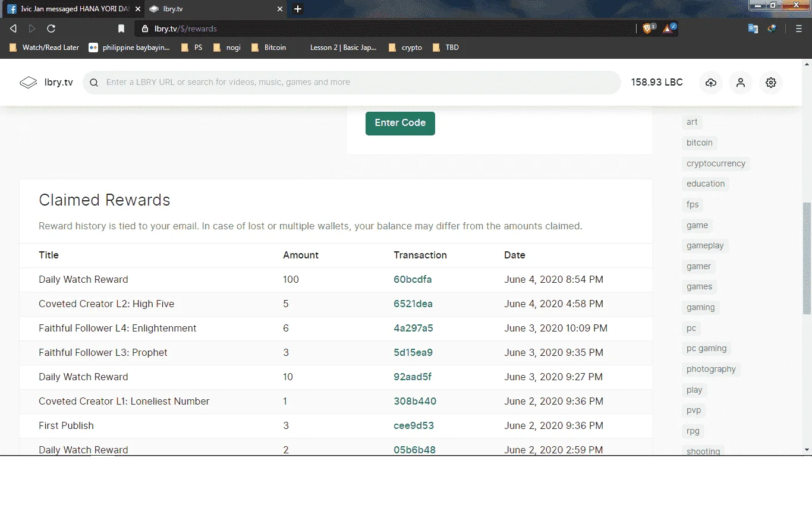Image resolution: width=812 pixels, height=505 pixels.
Task: Open transaction 6521dea
Action: pos(413,304)
